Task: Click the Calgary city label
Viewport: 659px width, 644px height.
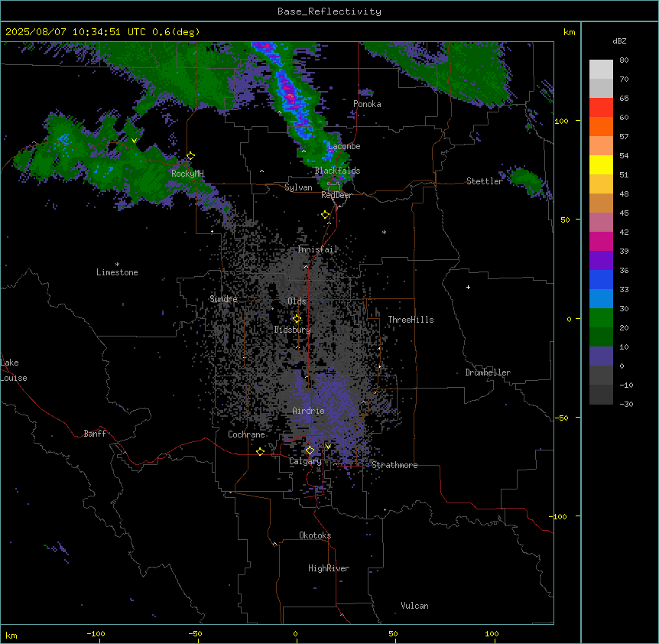Action: tap(305, 461)
